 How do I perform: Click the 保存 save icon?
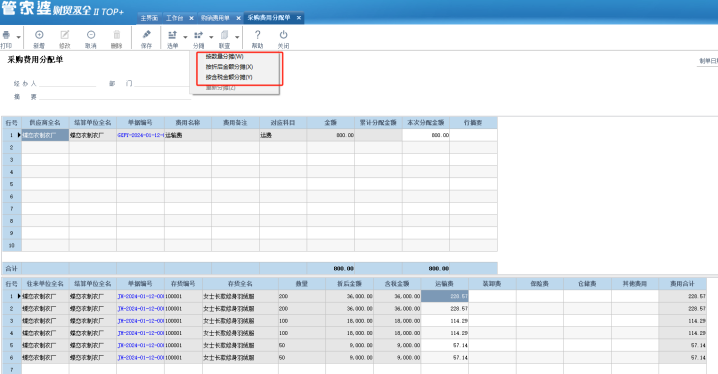pyautogui.click(x=147, y=35)
